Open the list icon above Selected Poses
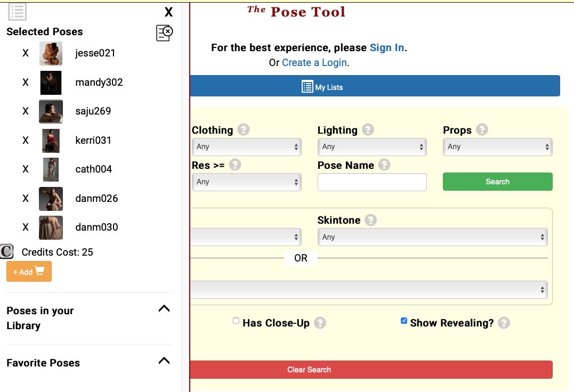574x392 pixels. coord(17,12)
